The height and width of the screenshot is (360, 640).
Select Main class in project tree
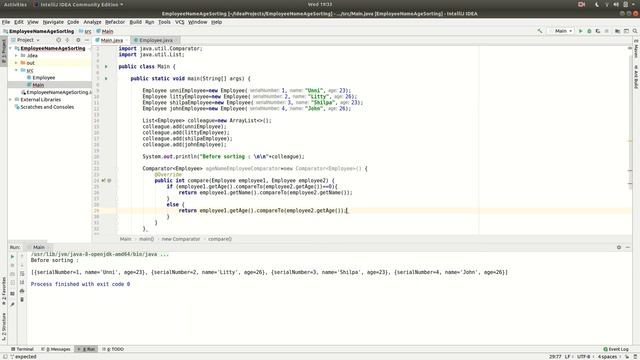38,85
